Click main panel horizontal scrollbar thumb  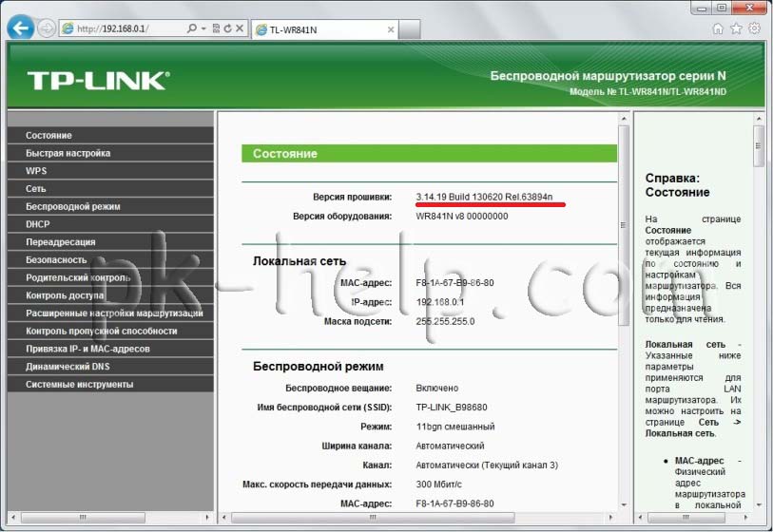tap(373, 517)
